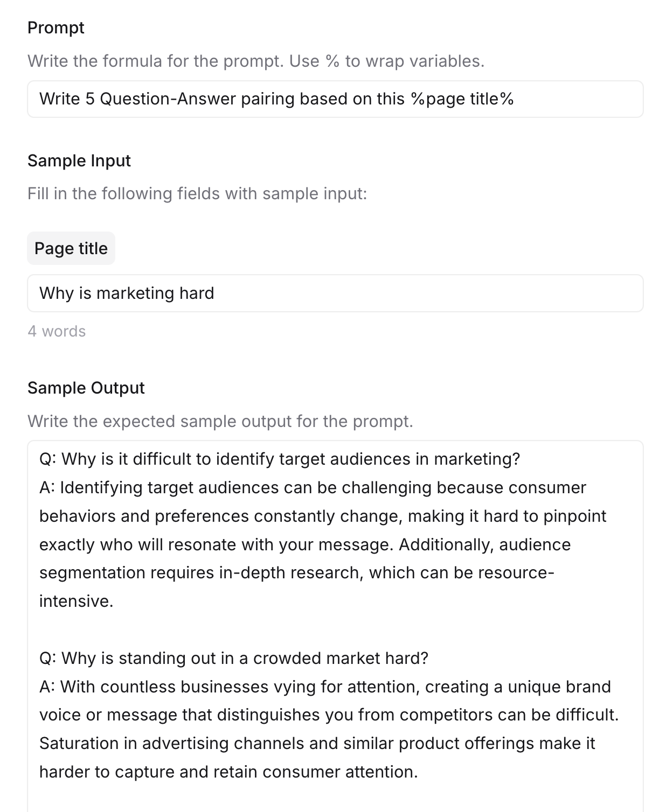Click "Fill in the following fields" instruction text

(x=197, y=193)
